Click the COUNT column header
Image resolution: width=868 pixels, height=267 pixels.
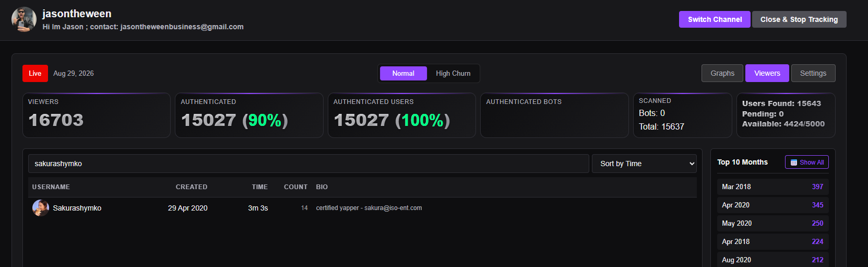click(x=295, y=187)
